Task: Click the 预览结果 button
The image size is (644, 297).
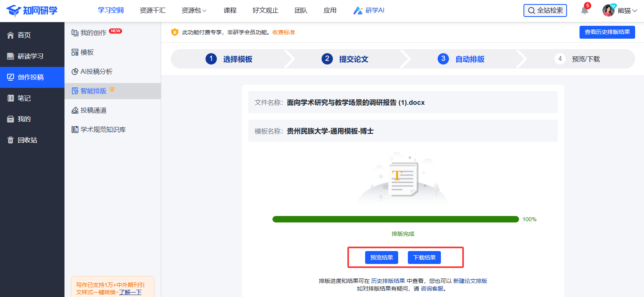Action: pyautogui.click(x=381, y=258)
